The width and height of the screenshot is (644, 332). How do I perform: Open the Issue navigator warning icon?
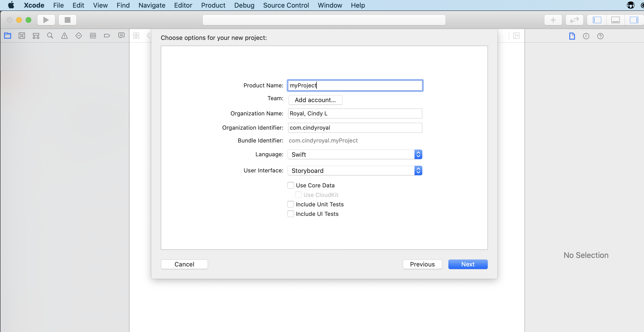[64, 36]
